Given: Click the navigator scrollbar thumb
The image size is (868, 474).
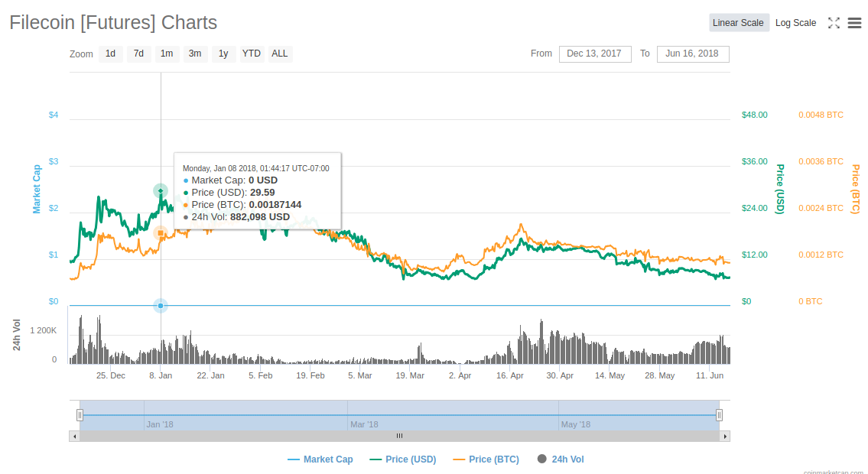Looking at the screenshot, I should [x=400, y=437].
